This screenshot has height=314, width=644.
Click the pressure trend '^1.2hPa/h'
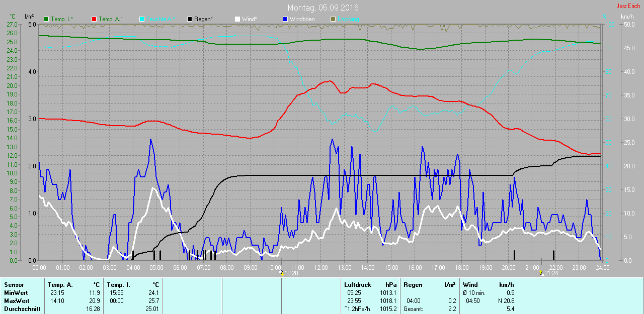[357, 309]
